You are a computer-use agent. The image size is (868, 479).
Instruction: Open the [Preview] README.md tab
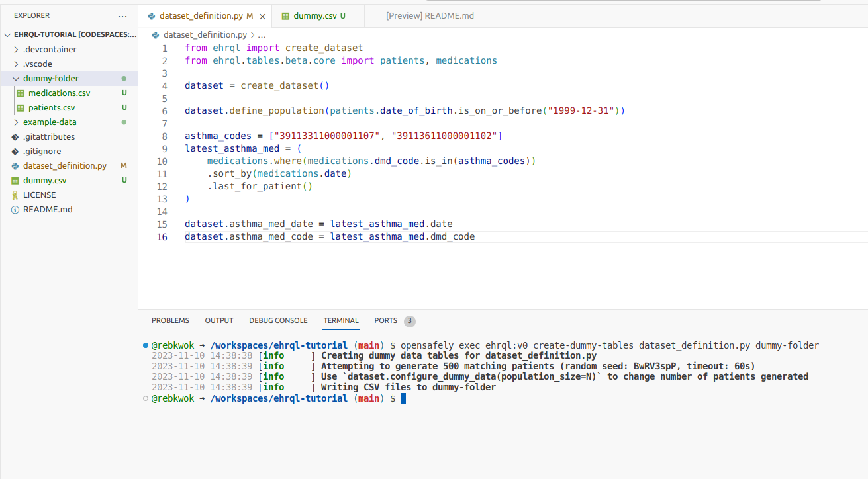point(428,15)
